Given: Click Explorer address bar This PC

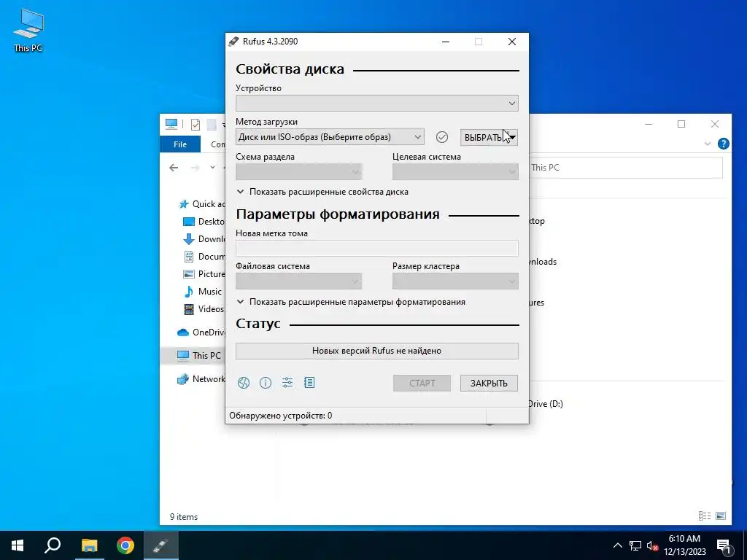Looking at the screenshot, I should click(x=626, y=168).
